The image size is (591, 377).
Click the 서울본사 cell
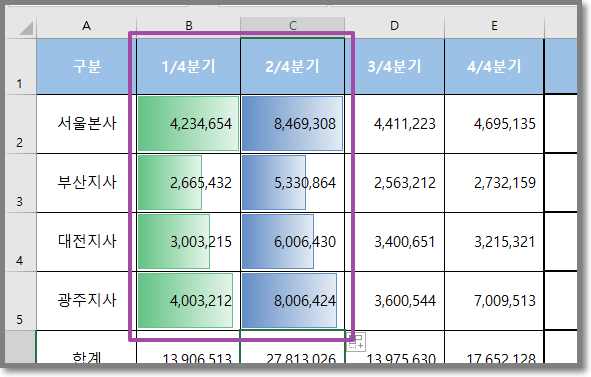[86, 124]
